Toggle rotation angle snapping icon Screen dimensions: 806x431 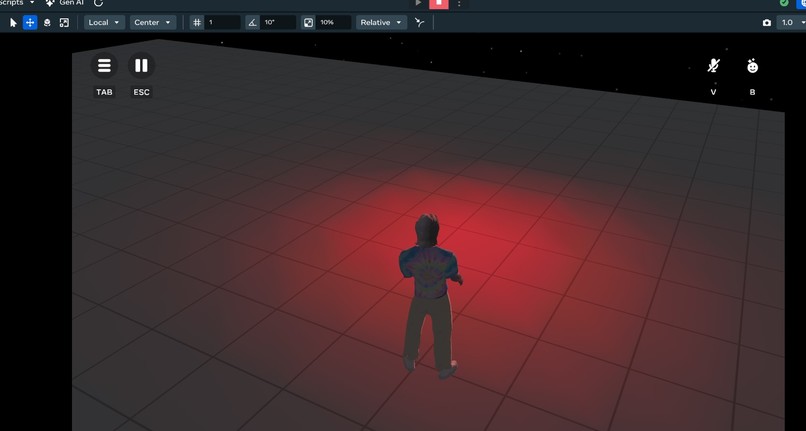(x=252, y=23)
